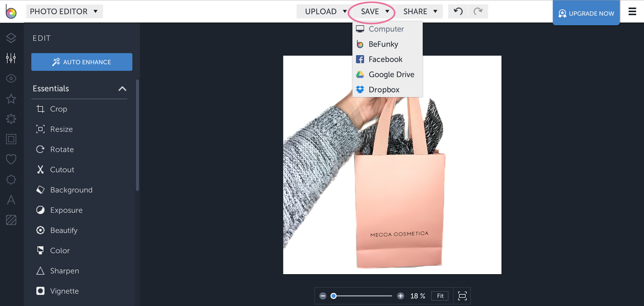Click the shopping bag canvas image
Image resolution: width=644 pixels, height=306 pixels.
coord(392,165)
